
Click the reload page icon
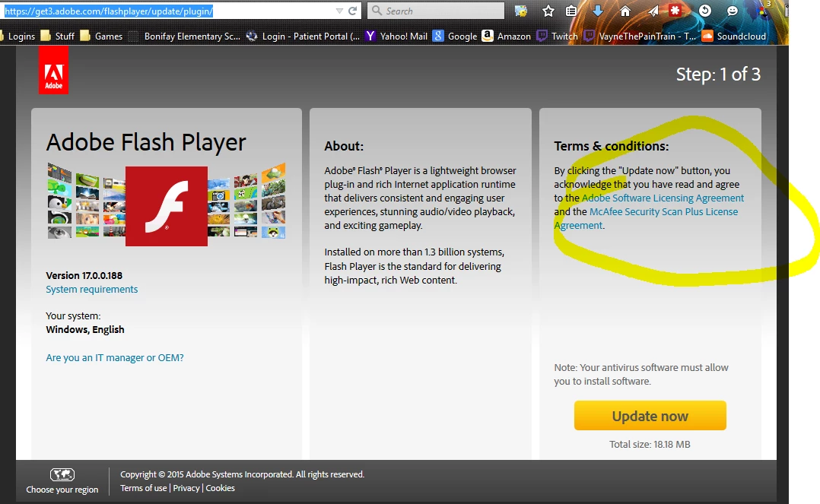pyautogui.click(x=352, y=11)
